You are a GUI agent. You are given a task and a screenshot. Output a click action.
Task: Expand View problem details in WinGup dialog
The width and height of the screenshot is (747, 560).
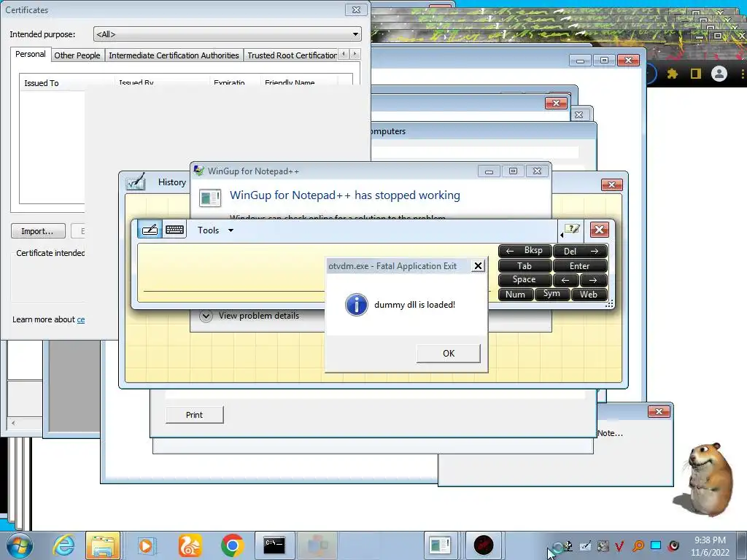[x=249, y=315]
